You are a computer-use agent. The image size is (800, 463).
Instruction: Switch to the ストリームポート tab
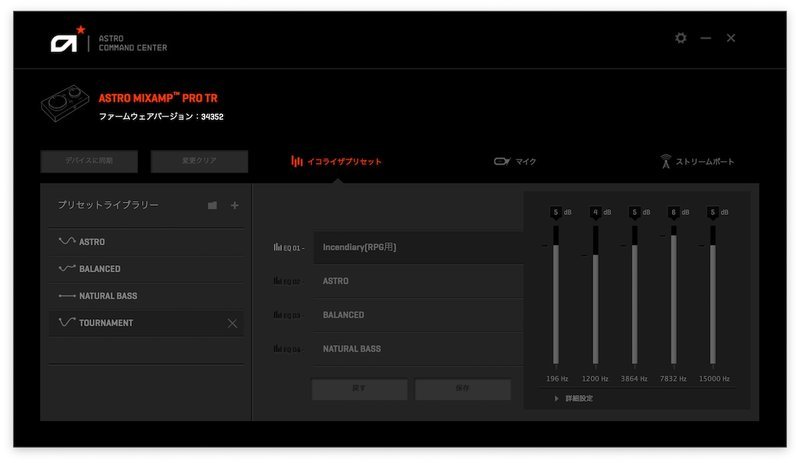coord(697,162)
